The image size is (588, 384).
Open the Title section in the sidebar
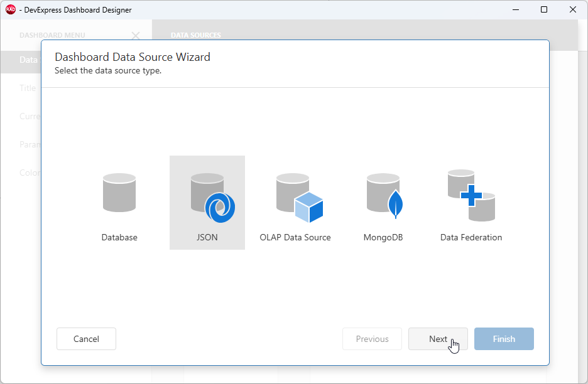28,88
